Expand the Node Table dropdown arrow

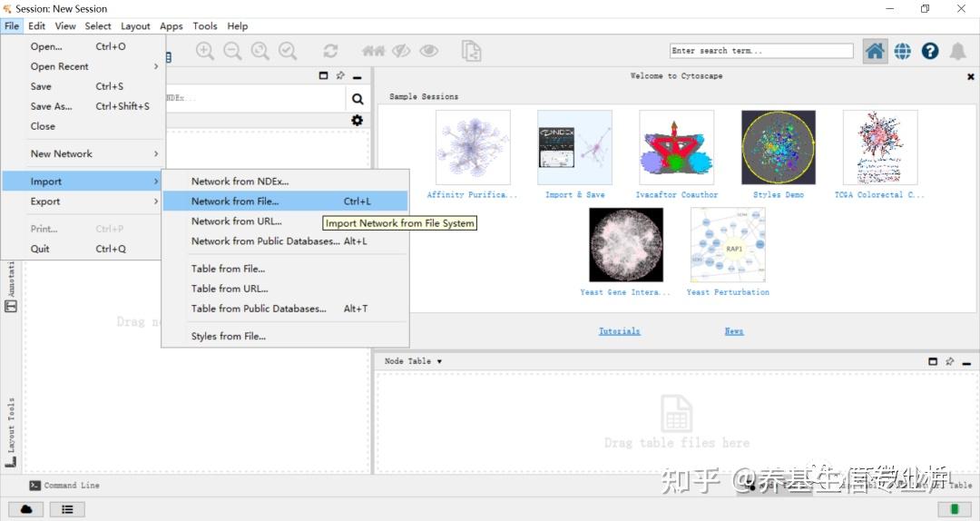(x=439, y=361)
